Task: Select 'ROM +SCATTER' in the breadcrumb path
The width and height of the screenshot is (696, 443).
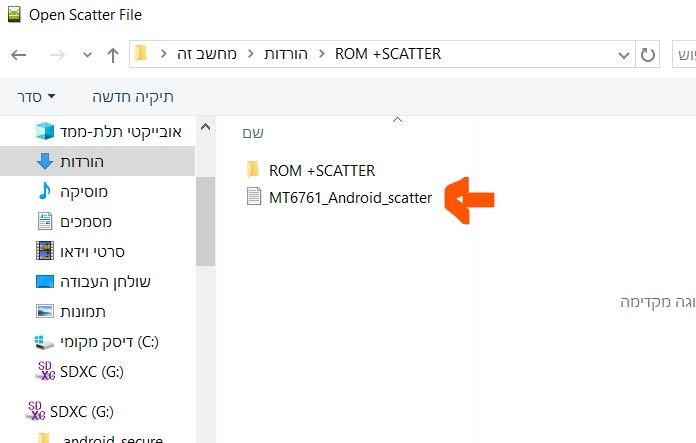Action: 388,54
